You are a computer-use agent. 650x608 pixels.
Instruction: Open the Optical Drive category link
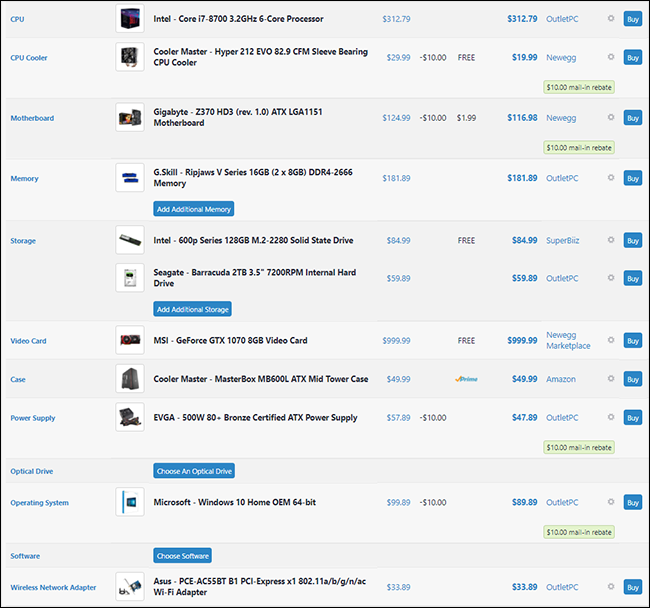pos(32,471)
